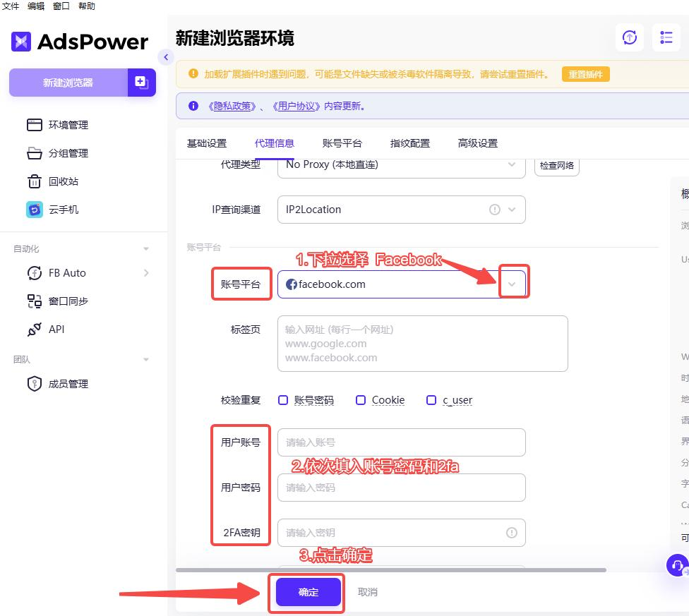
Task: Click the 取消 cancel button
Action: tap(367, 592)
